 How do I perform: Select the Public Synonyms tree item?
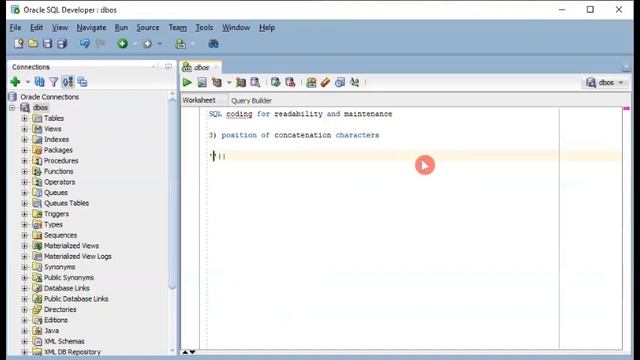(69, 278)
